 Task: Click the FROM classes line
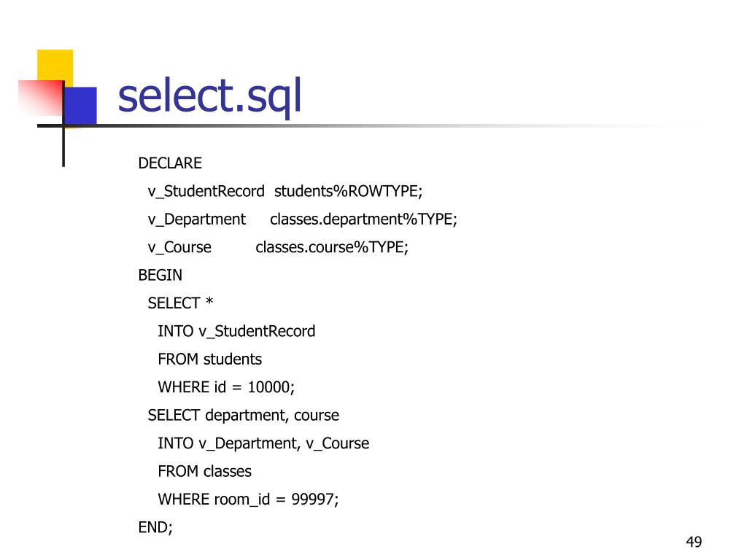coord(205,472)
